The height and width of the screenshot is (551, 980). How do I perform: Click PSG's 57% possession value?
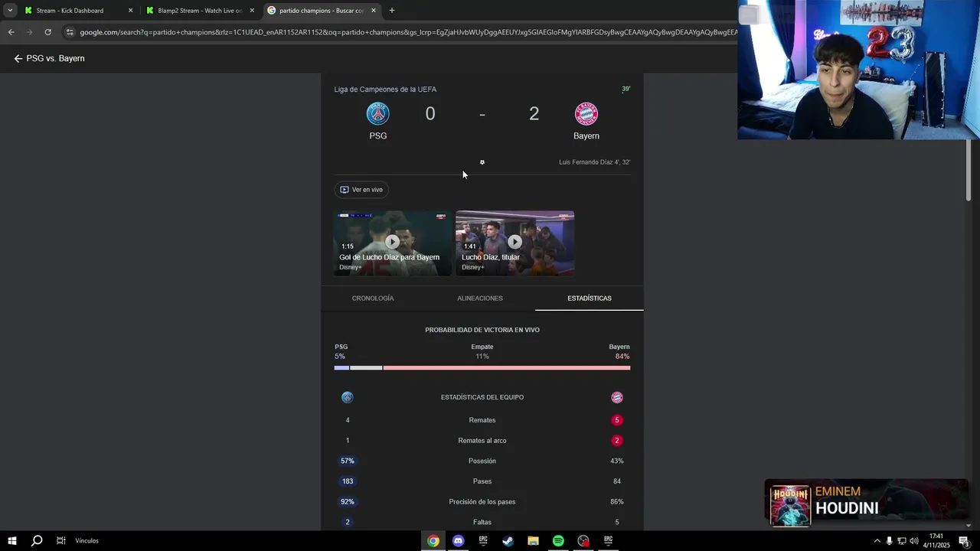click(x=348, y=461)
